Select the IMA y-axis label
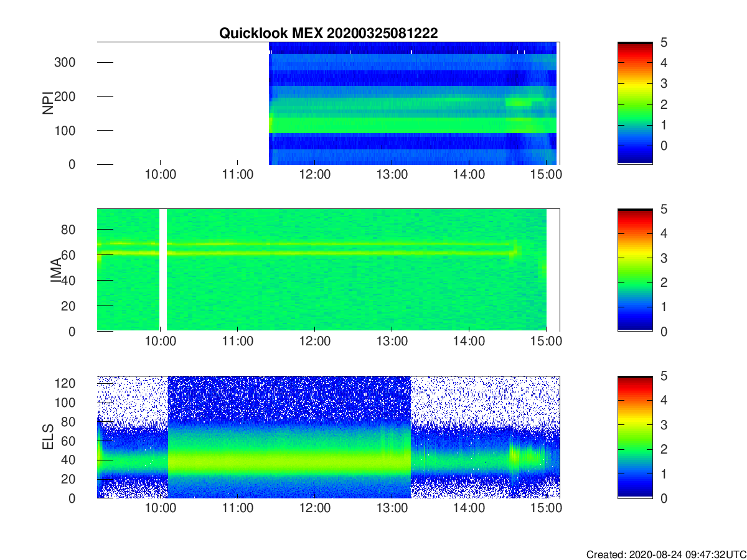Image resolution: width=747 pixels, height=560 pixels. click(x=56, y=271)
